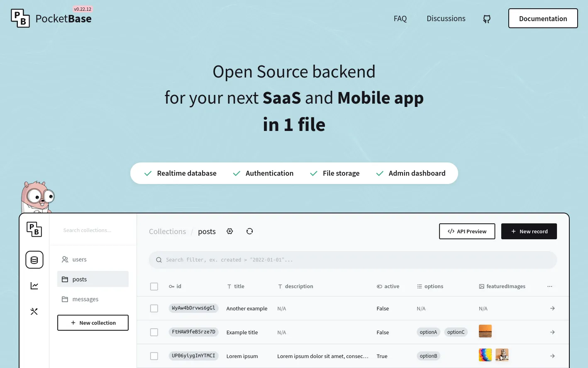Image resolution: width=588 pixels, height=368 pixels.
Task: Click the Lorem ipsum title cell
Action: [242, 356]
